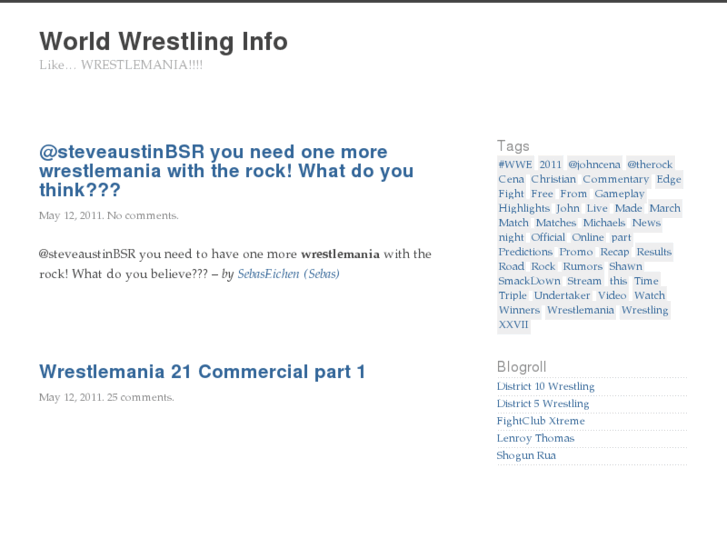Visit the District 10 Wrestling blogroll link
Image resolution: width=727 pixels, height=545 pixels.
[x=545, y=387]
